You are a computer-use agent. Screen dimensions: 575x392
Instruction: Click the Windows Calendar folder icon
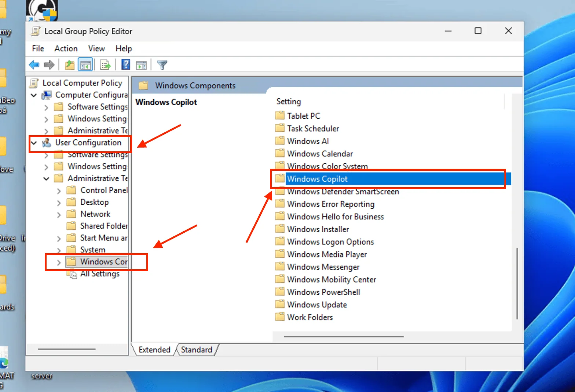pyautogui.click(x=280, y=153)
